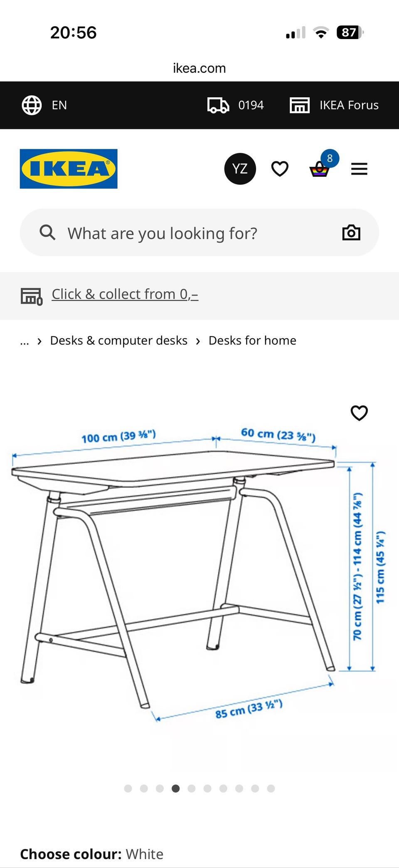The image size is (399, 868).
Task: Jump to first image carousel dot
Action: tap(128, 789)
